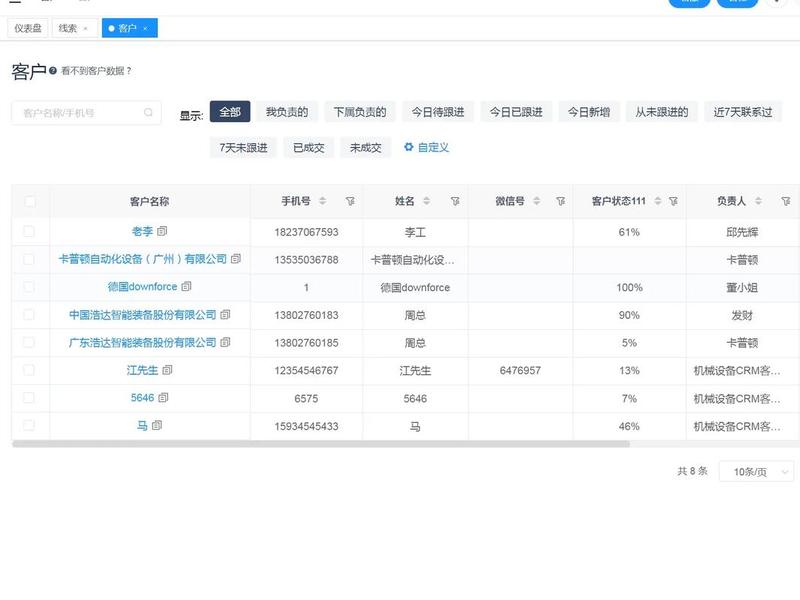The height and width of the screenshot is (600, 800).
Task: Click the customer name/phone search field
Action: [86, 113]
